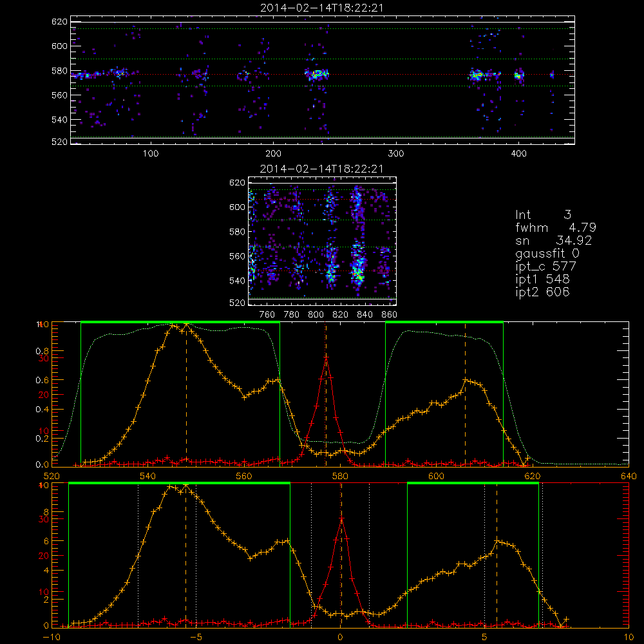Click x-axis label -5 of the bottom plot

pyautogui.click(x=196, y=638)
